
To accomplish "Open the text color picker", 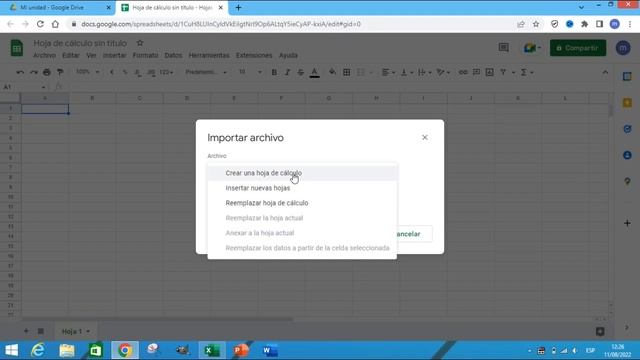I will [314, 73].
